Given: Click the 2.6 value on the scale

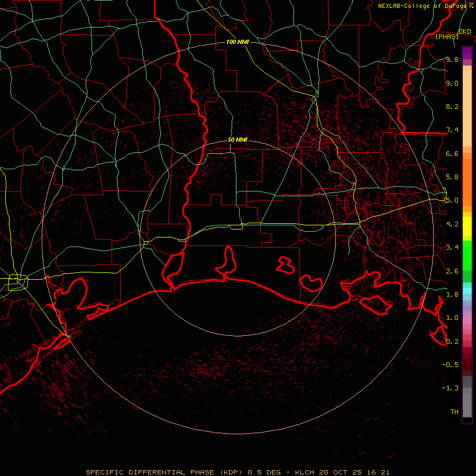Looking at the screenshot, I should pos(452,271).
